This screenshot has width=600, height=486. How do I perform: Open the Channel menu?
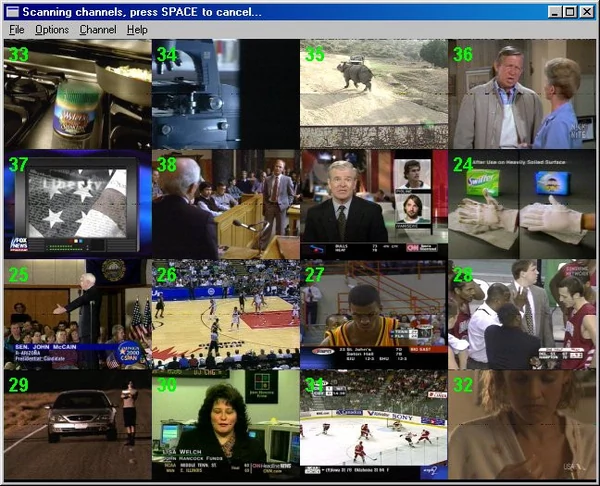tap(98, 29)
